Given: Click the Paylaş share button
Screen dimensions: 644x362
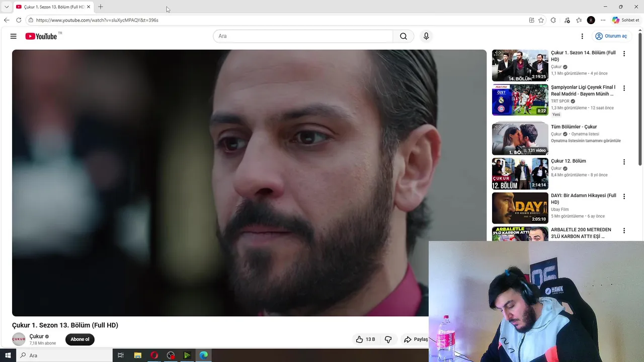Looking at the screenshot, I should 416,339.
